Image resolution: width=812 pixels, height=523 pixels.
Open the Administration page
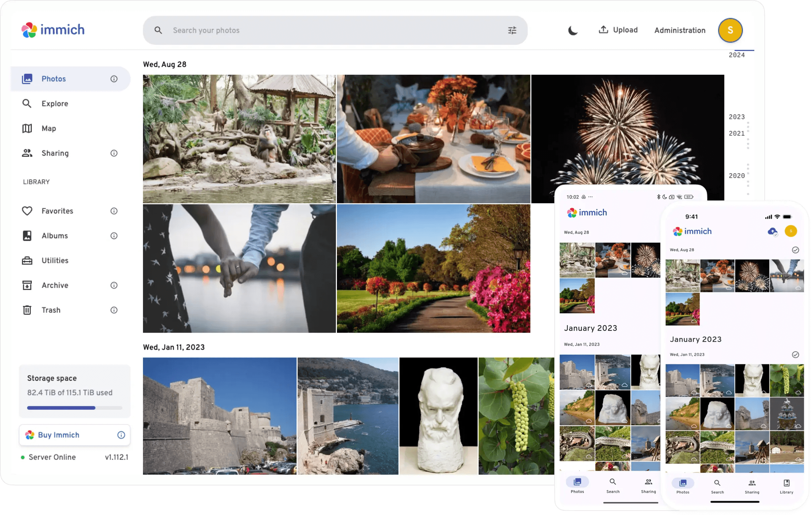(x=680, y=31)
